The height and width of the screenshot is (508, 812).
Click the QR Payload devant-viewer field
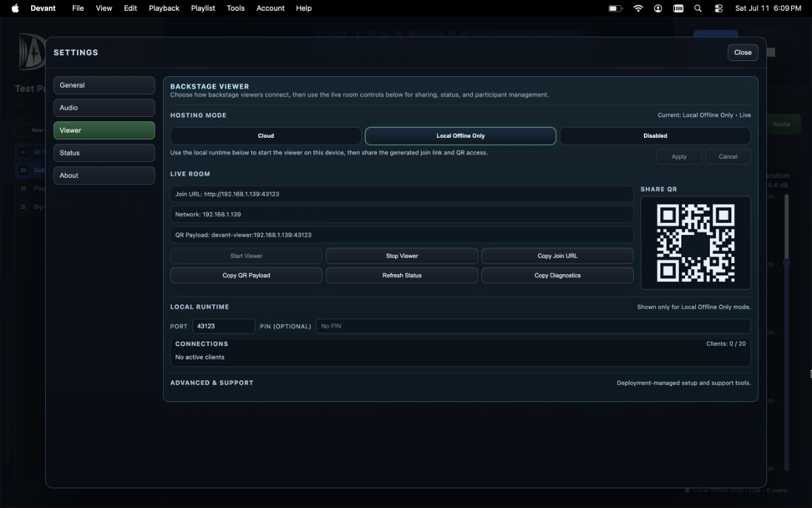coord(402,235)
